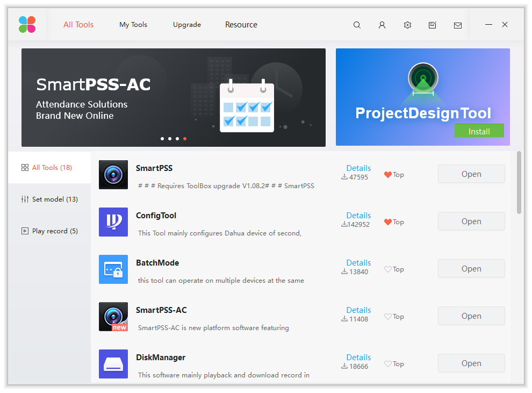Viewport: 532px width, 393px height.
Task: Click the tool list vertical scrollbar
Action: (519, 183)
